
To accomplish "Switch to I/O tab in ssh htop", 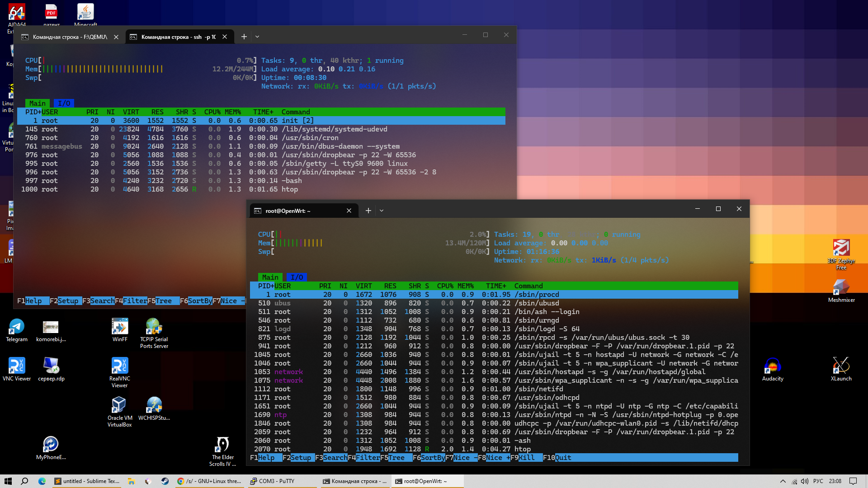I will click(64, 103).
